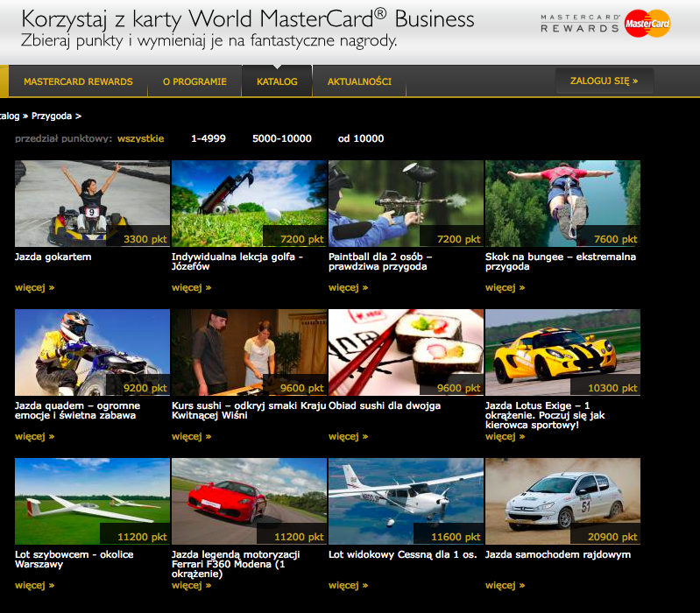Open the bungee jump thumbnail

click(562, 203)
